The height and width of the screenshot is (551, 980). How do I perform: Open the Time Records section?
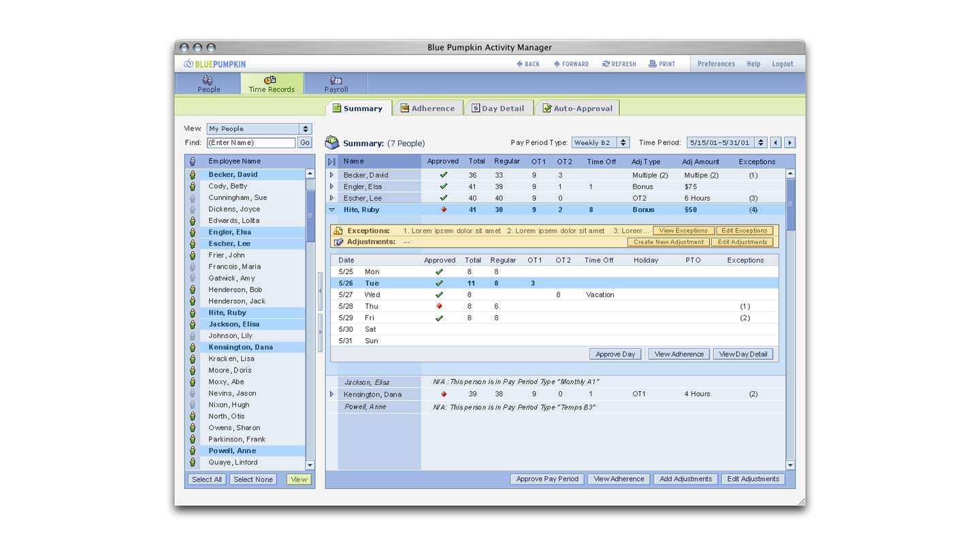[x=272, y=84]
